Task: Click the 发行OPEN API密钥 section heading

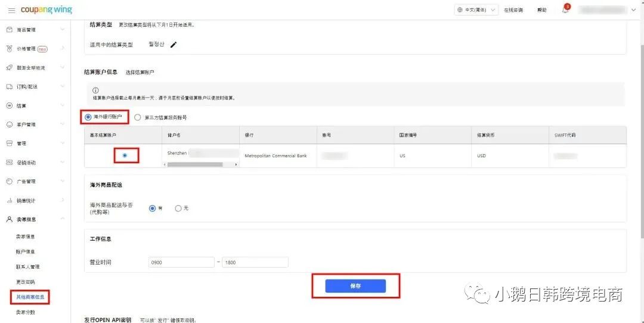Action: point(107,320)
